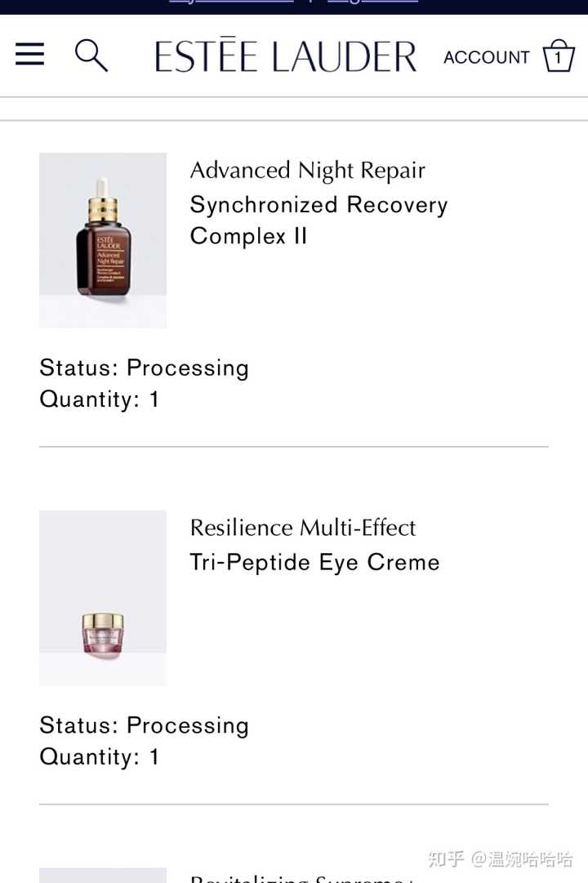The height and width of the screenshot is (883, 588).
Task: Tap the search magnifier icon
Action: (91, 56)
